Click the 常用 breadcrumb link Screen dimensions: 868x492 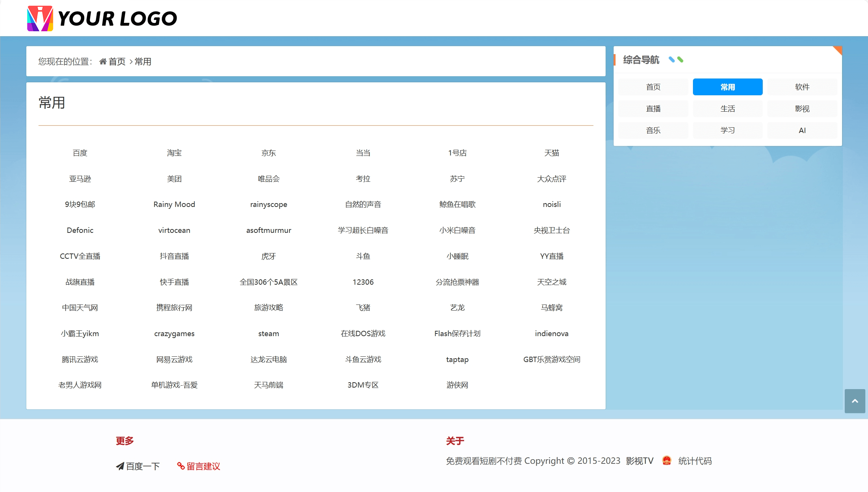click(x=143, y=61)
